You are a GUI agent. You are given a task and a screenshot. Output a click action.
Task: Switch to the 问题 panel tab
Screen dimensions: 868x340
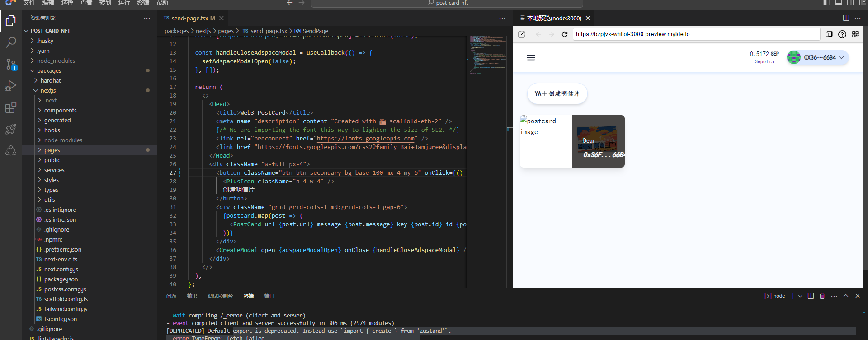[x=171, y=296]
